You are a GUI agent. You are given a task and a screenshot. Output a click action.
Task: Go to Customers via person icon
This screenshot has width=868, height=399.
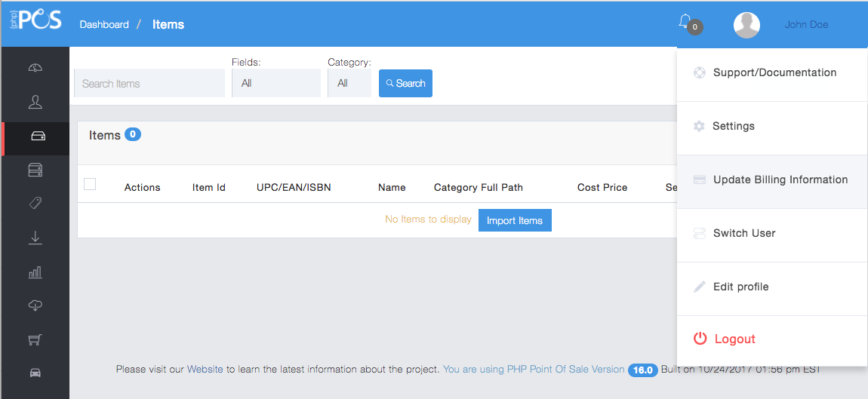[x=35, y=102]
